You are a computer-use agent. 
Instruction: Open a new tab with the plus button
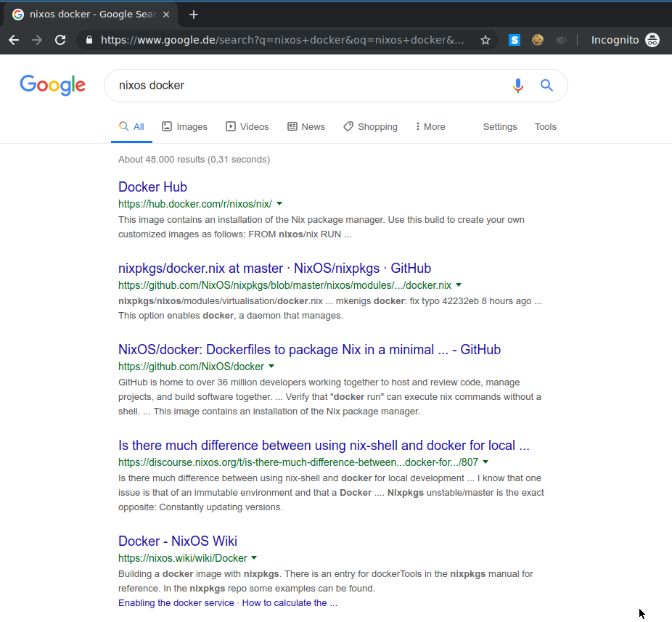coord(194,15)
